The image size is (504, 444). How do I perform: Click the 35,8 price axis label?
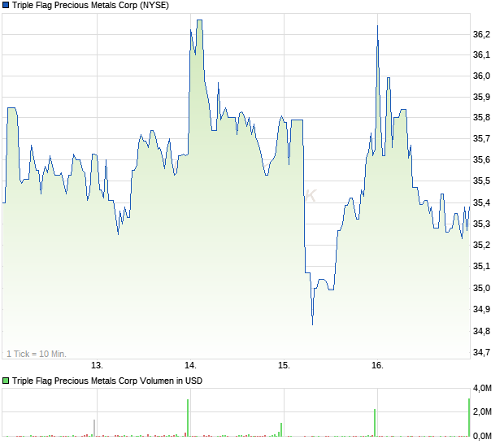[481, 118]
